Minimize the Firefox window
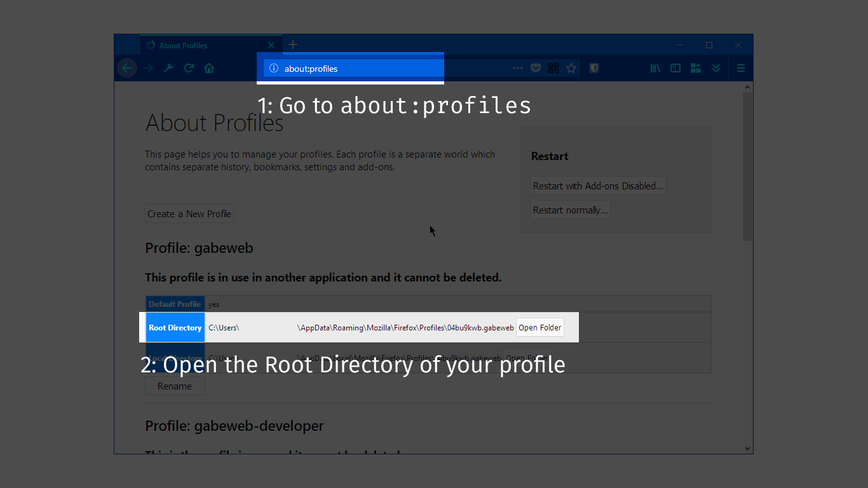 (680, 45)
